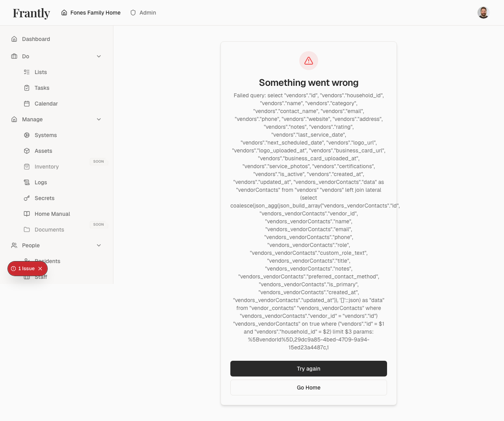
Task: Open Home Manual via its book icon
Action: 27,214
